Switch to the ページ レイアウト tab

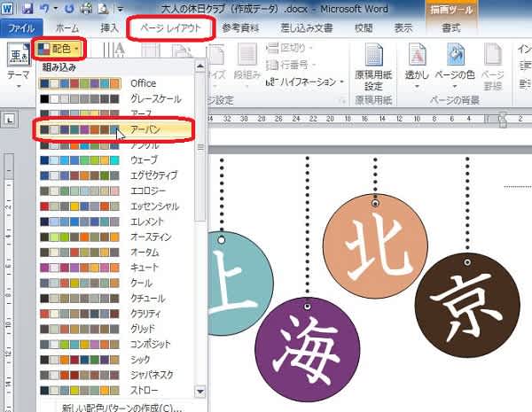coord(170,27)
